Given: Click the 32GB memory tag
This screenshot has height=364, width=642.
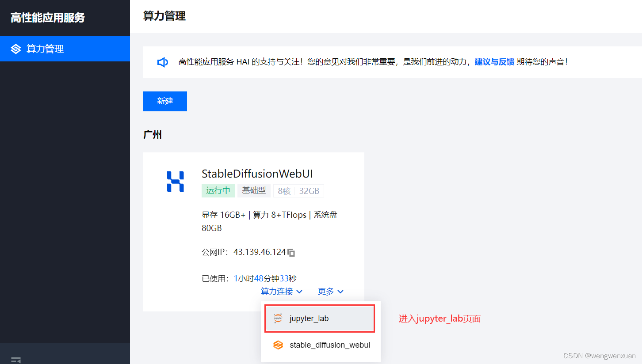Looking at the screenshot, I should [309, 191].
